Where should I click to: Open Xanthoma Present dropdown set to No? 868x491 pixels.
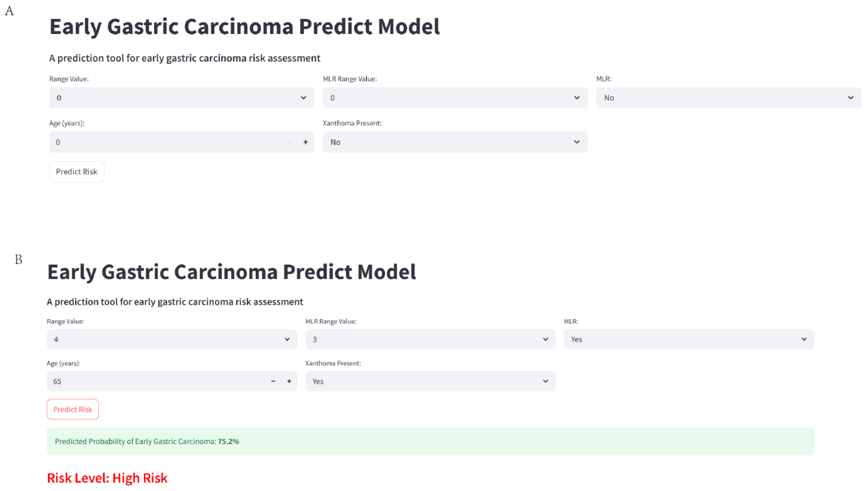(455, 142)
